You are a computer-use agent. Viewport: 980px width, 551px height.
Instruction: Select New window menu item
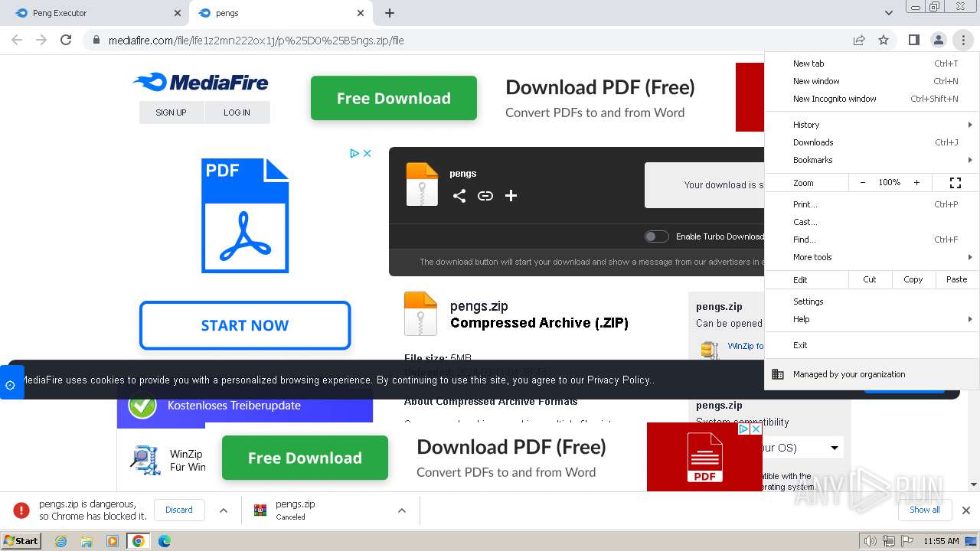(x=872, y=81)
